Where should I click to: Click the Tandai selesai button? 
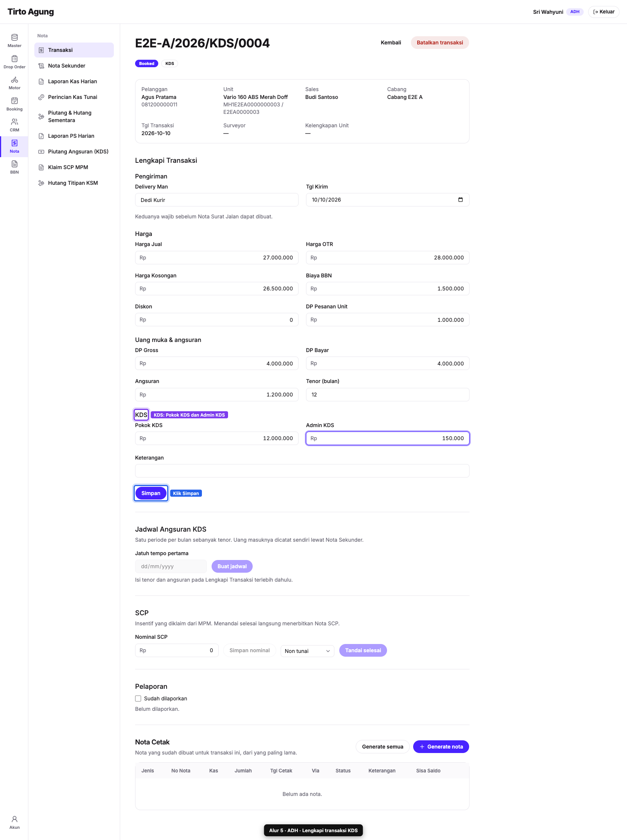pyautogui.click(x=363, y=651)
